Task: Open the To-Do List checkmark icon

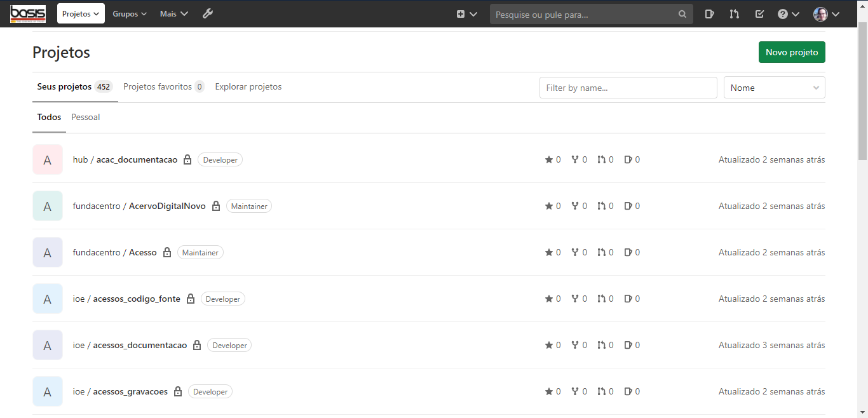Action: tap(759, 13)
